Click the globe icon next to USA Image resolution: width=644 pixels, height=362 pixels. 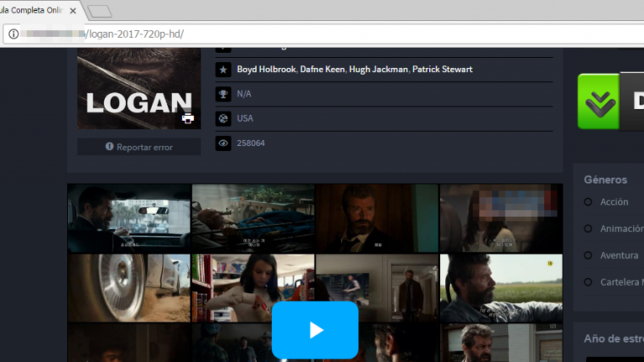point(223,119)
